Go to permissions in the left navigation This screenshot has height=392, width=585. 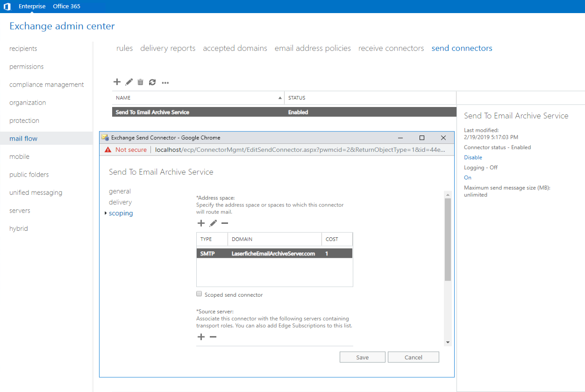27,67
